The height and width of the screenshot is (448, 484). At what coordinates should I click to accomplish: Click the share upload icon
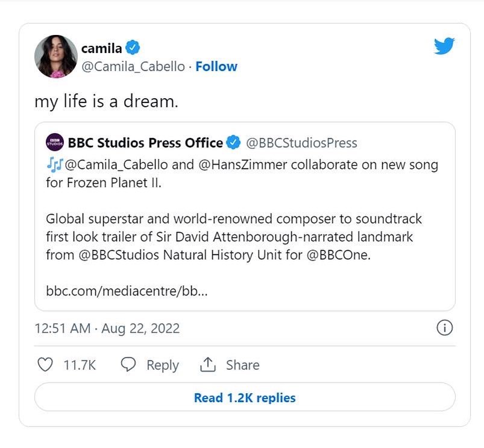[x=207, y=365]
